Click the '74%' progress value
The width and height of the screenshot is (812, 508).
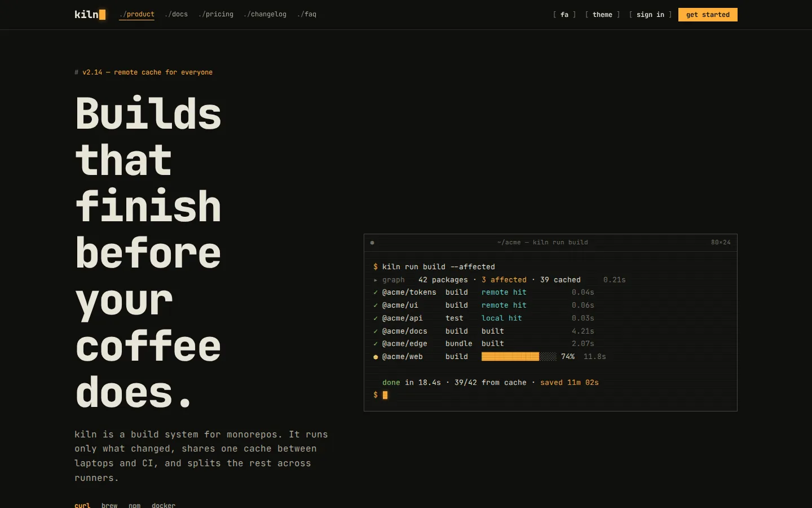tap(568, 357)
